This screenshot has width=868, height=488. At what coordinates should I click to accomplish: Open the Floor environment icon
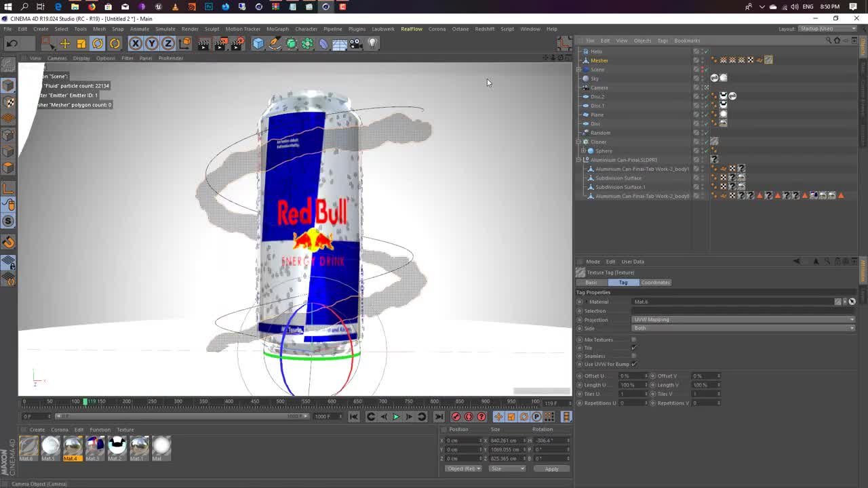point(340,43)
